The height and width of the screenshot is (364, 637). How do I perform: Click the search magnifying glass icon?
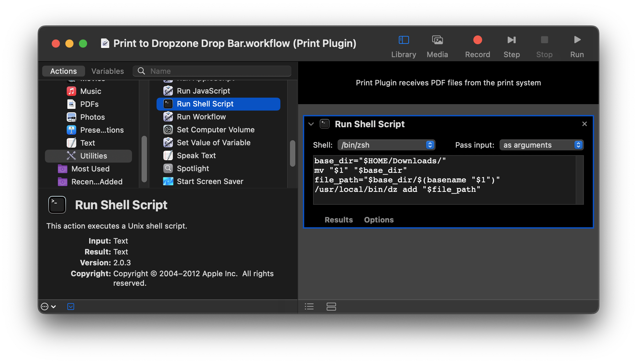(x=141, y=71)
